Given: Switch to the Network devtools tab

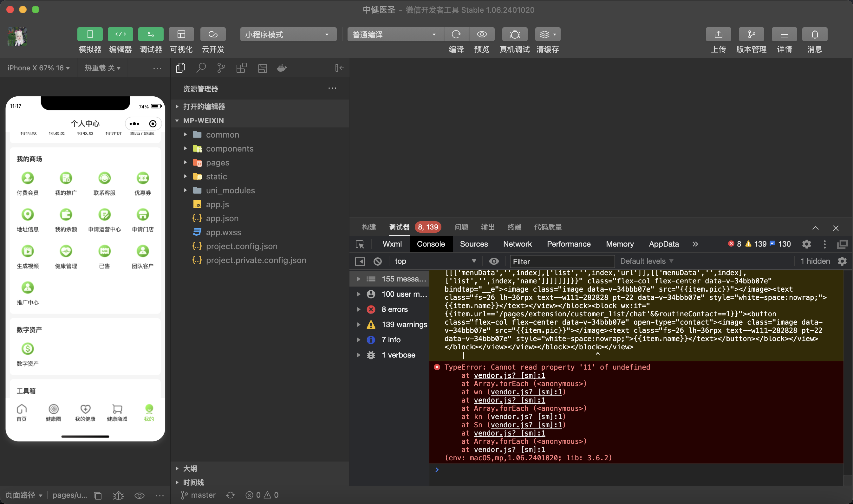Looking at the screenshot, I should pos(518,244).
